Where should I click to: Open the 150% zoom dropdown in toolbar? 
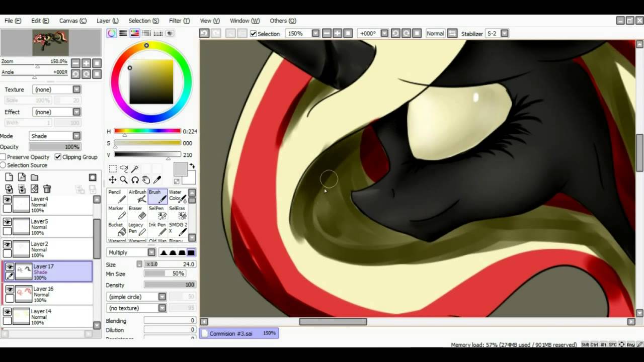pos(302,33)
